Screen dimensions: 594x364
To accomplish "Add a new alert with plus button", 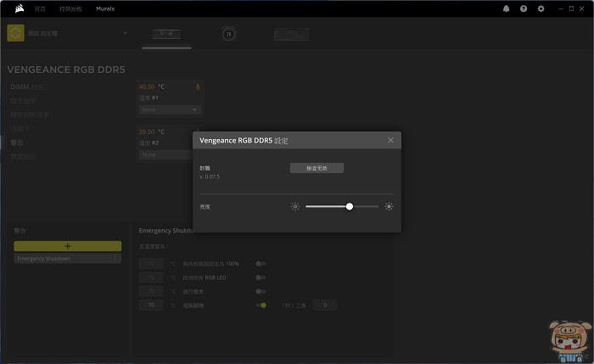I will [67, 246].
